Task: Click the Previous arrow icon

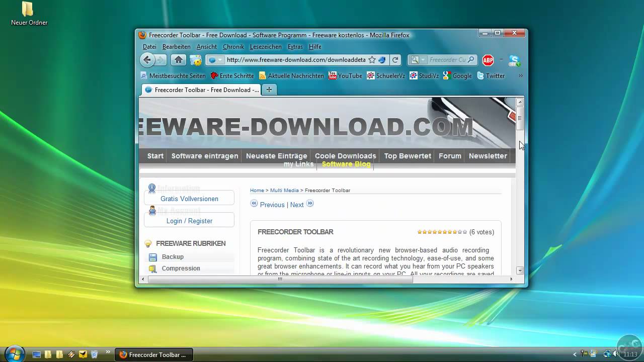Action: pyautogui.click(x=254, y=204)
